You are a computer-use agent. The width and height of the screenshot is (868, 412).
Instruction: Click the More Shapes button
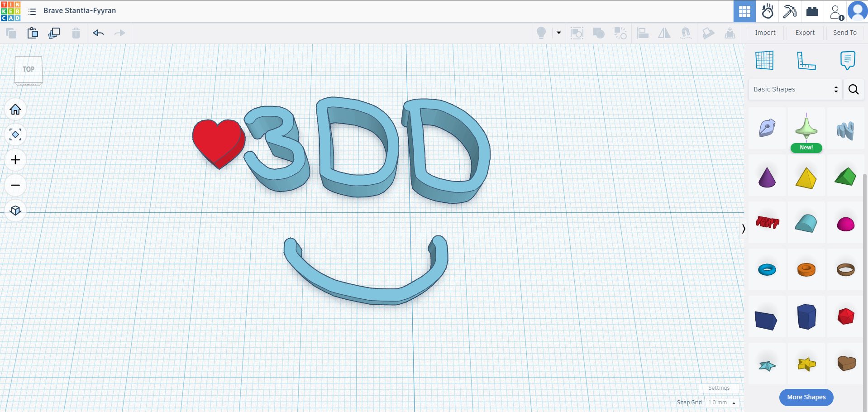806,397
